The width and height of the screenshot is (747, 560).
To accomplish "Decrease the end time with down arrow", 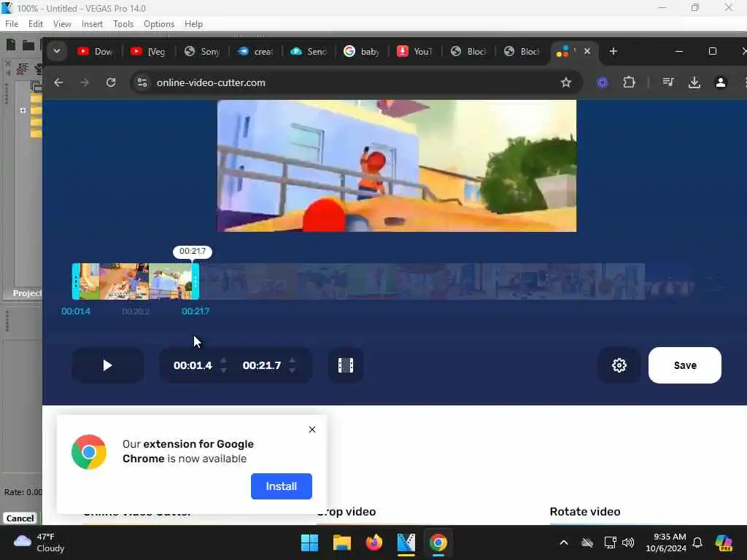I will [x=293, y=370].
